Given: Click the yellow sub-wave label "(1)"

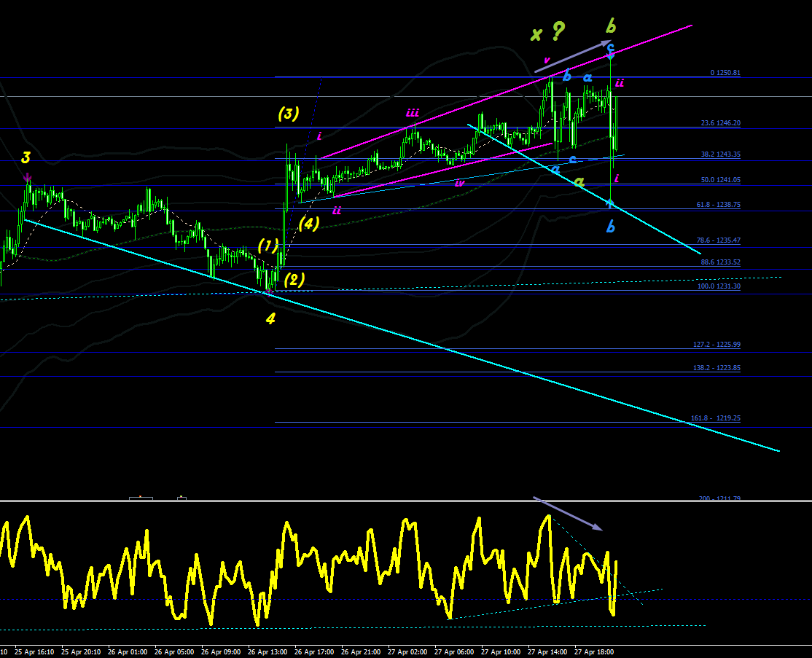Looking at the screenshot, I should coord(268,246).
